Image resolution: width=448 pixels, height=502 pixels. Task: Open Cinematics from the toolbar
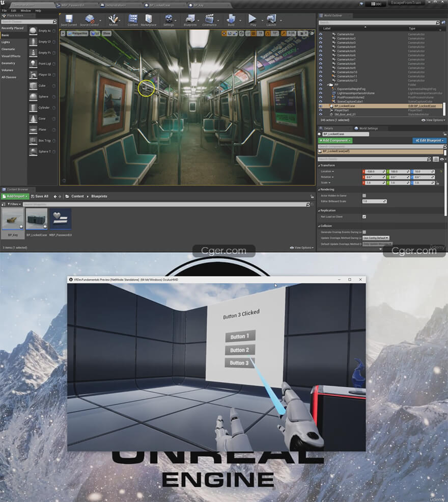point(209,19)
